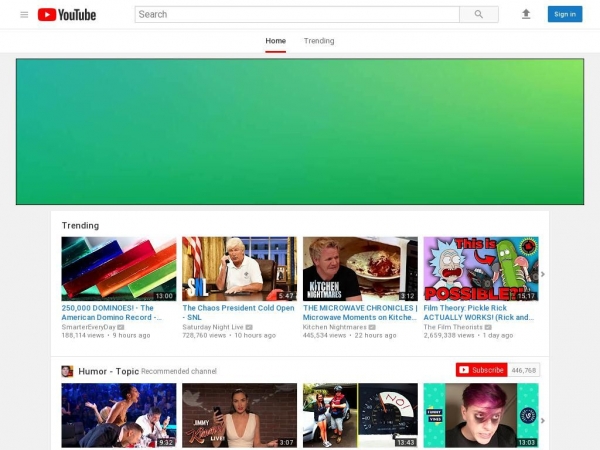Open the purple-haired vines video thumbnail
The width and height of the screenshot is (600, 450).
point(481,415)
